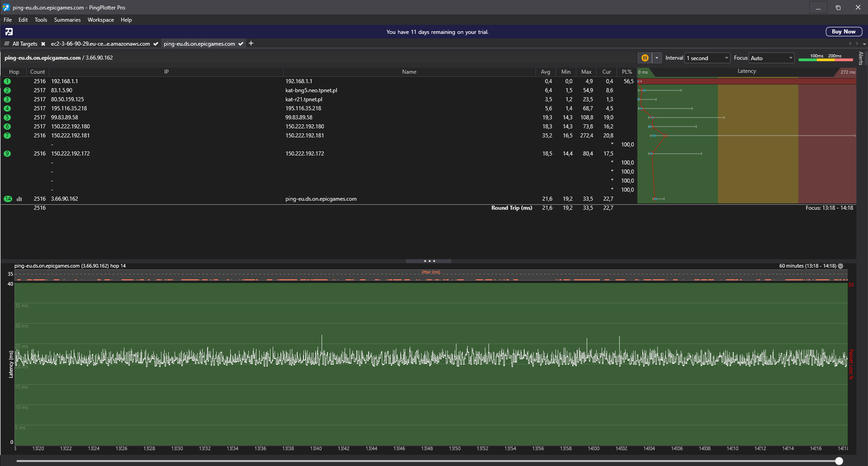Open the Workspace menu
The width and height of the screenshot is (868, 466).
[101, 20]
